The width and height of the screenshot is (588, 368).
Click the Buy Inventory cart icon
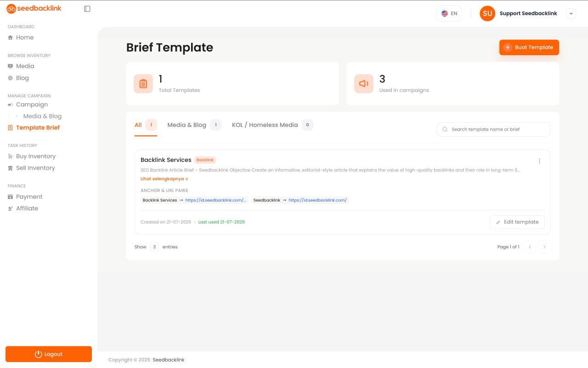(x=10, y=156)
